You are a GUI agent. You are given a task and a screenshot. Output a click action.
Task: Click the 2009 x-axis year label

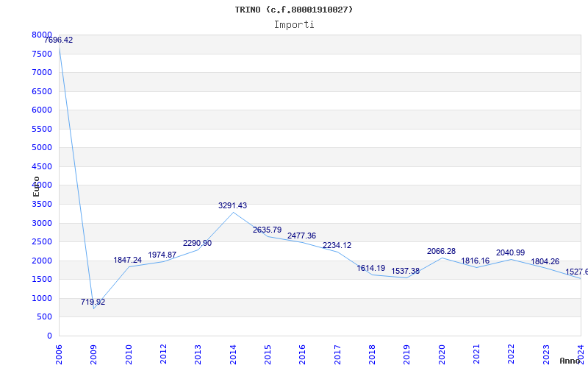(x=94, y=355)
